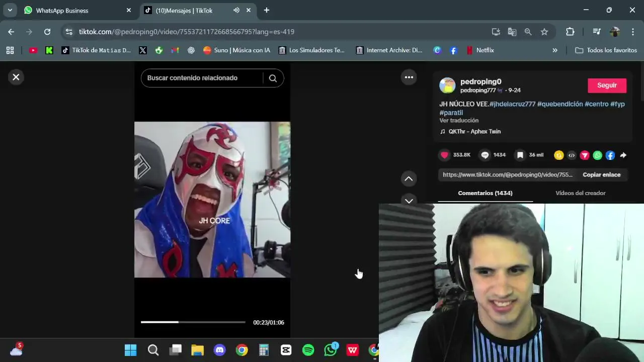The height and width of the screenshot is (362, 644).
Task: Open more share options arrow
Action: pos(623,155)
